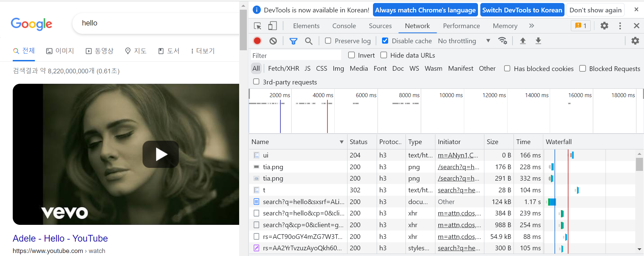This screenshot has height=256, width=644.
Task: Dismiss the DevTools language infobar
Action: click(x=636, y=10)
